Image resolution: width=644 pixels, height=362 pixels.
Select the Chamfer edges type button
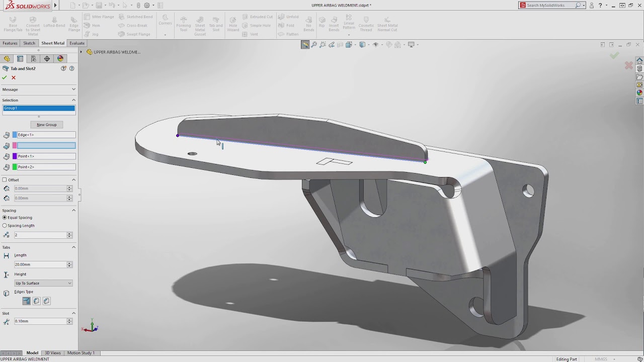coord(47,301)
